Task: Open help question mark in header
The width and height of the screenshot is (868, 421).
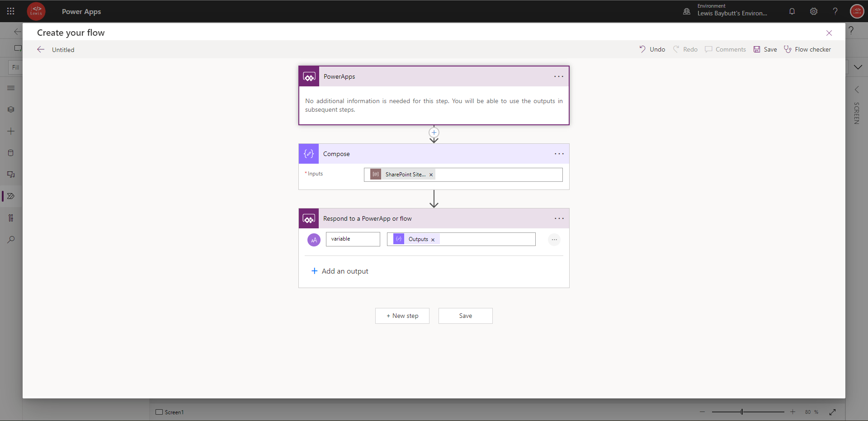Action: point(835,11)
